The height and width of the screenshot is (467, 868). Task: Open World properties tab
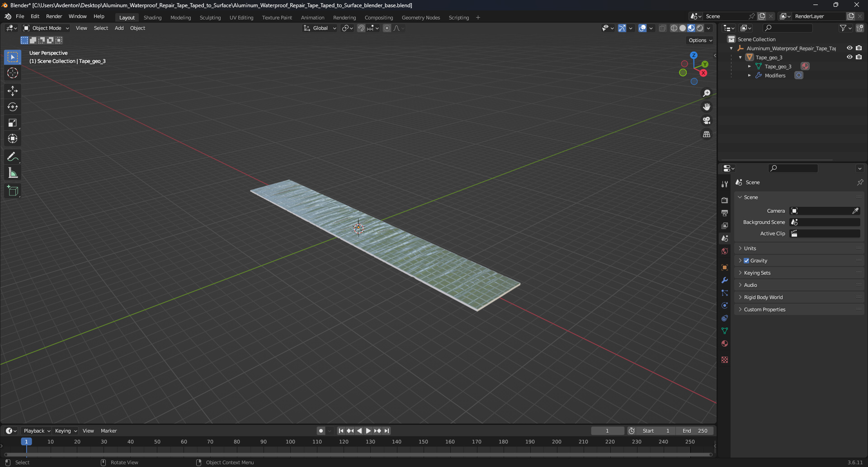725,251
